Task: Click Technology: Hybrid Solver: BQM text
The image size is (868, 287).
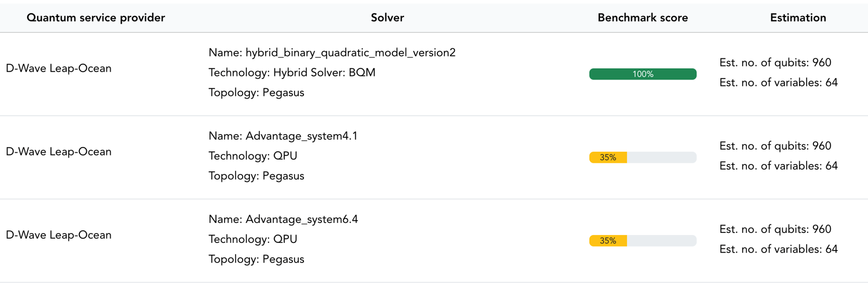Action: 292,73
